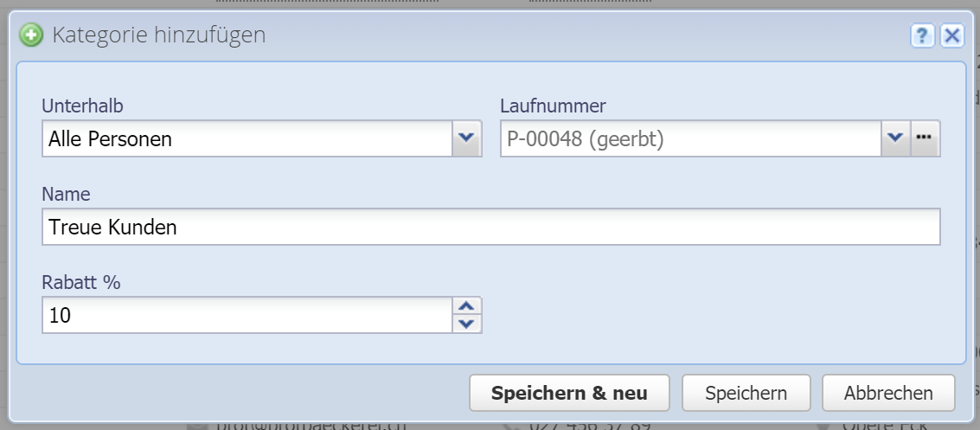980x430 pixels.
Task: Click the Laufnummer field label
Action: 554,106
